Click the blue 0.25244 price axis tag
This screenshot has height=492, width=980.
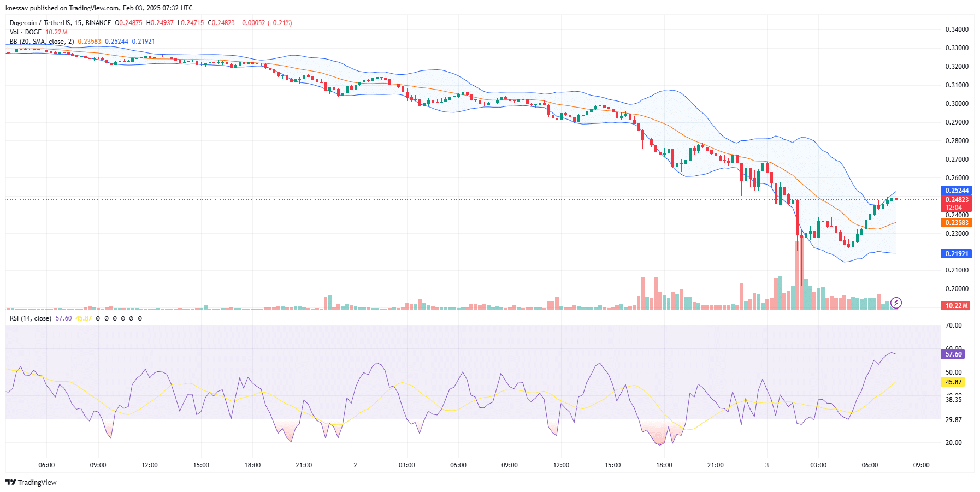[x=957, y=191]
